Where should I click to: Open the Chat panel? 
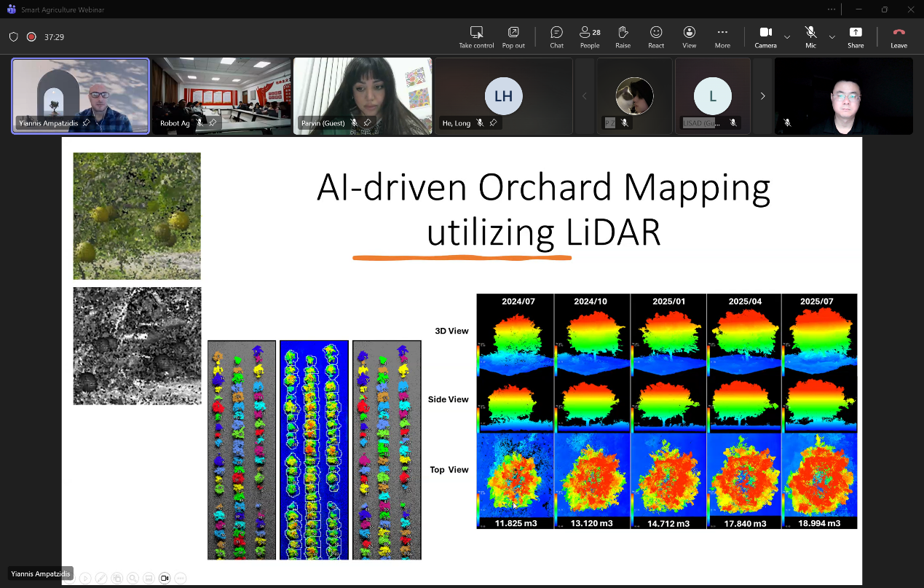point(556,36)
